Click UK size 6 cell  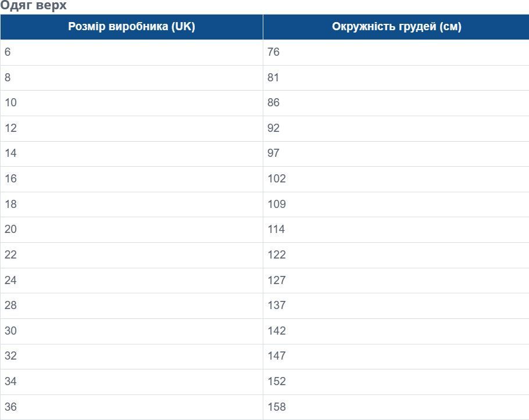coord(8,52)
